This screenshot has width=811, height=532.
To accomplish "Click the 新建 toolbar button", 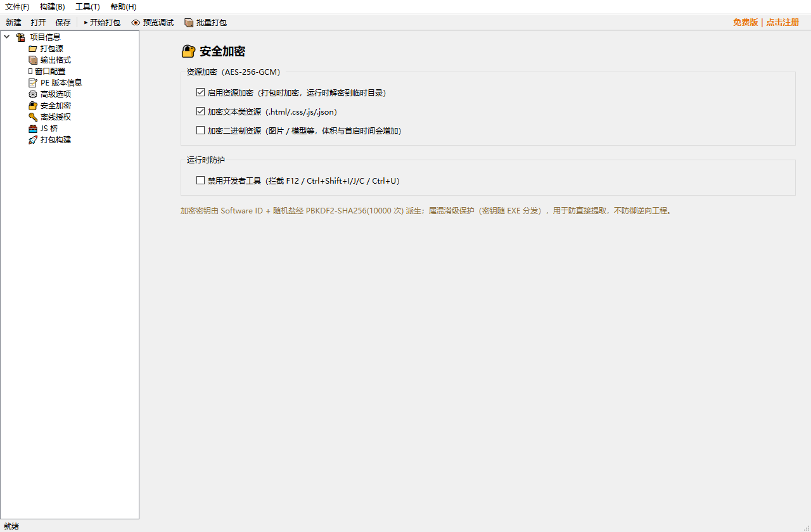I will tap(13, 23).
